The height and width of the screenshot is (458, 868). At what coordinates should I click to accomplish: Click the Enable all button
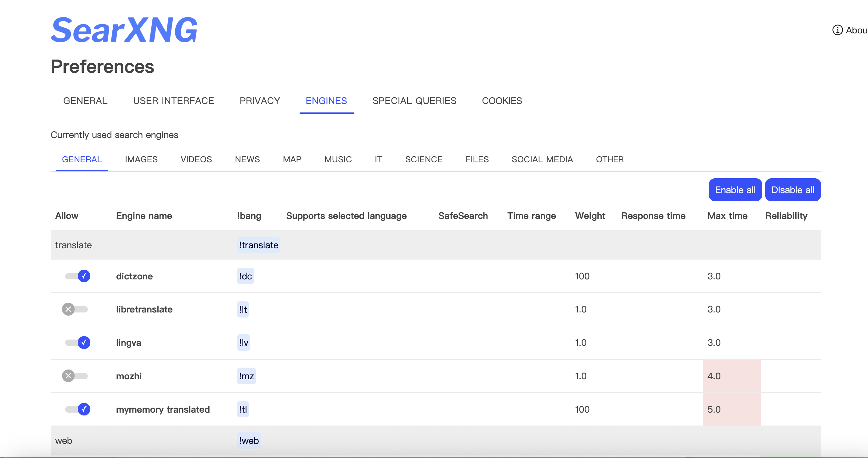[x=735, y=190]
